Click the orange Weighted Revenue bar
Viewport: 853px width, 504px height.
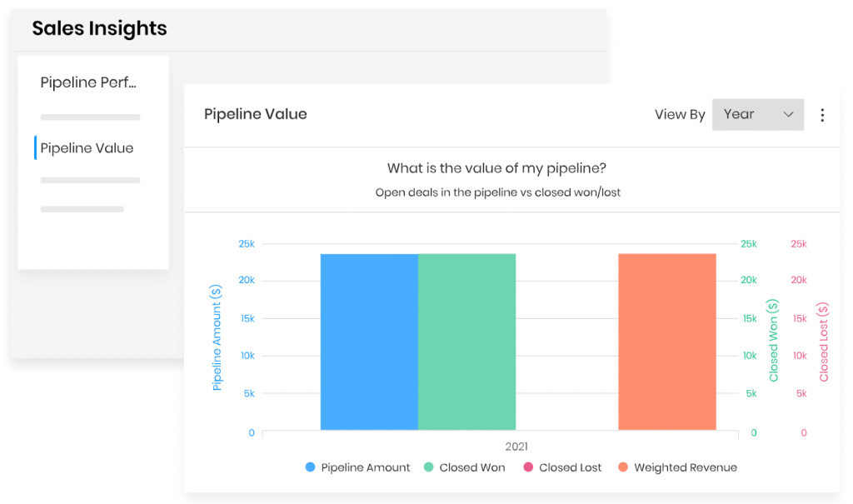coord(666,342)
